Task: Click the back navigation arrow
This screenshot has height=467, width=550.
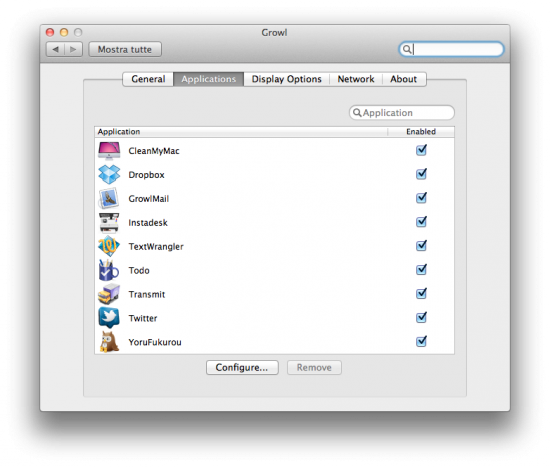Action: coord(55,49)
